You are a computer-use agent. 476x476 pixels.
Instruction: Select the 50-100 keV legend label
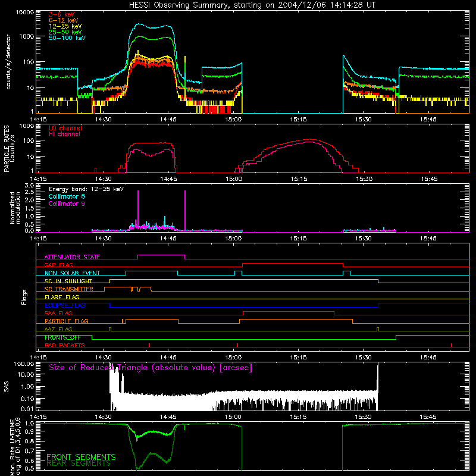click(67, 38)
